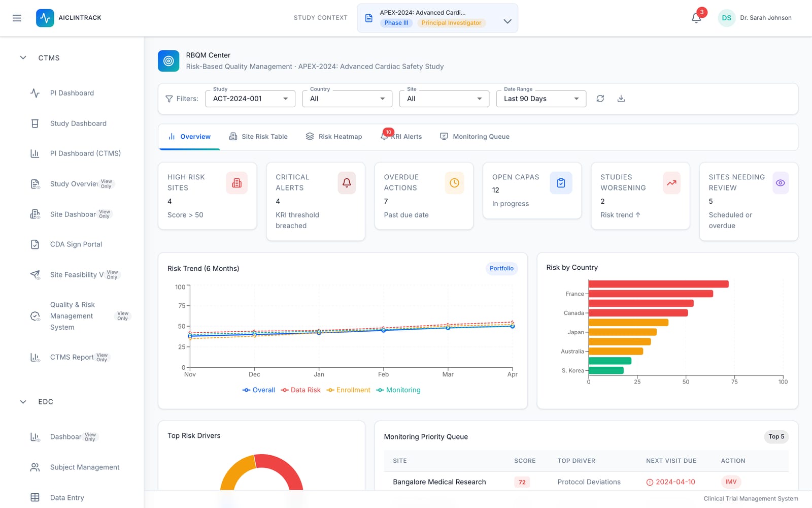This screenshot has width=812, height=508.
Task: Toggle the Monitoring legend series
Action: click(398, 390)
